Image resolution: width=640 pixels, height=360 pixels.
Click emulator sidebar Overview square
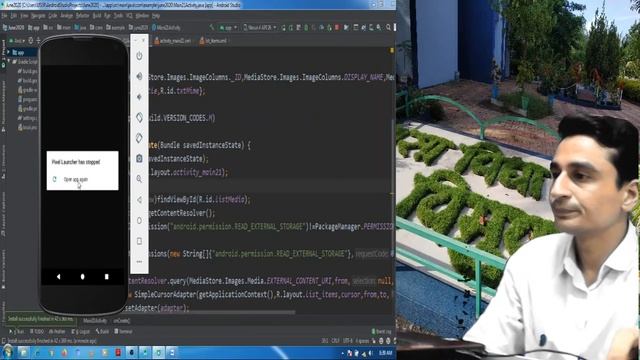(x=139, y=241)
